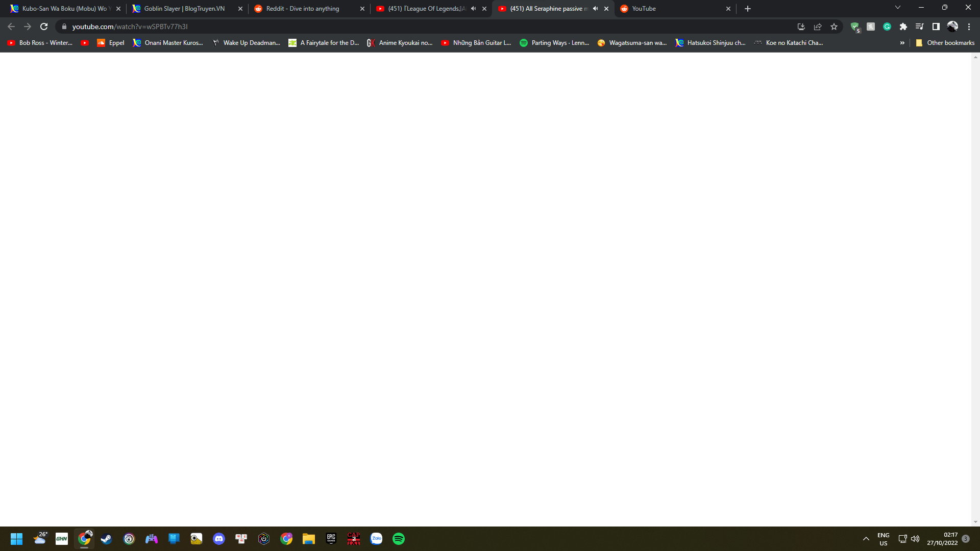Open Spotify from the taskbar
The image size is (980, 551).
pos(399,538)
